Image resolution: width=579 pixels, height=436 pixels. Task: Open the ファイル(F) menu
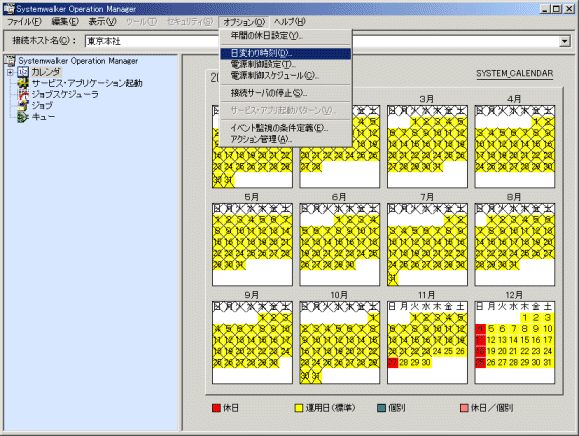(24, 22)
